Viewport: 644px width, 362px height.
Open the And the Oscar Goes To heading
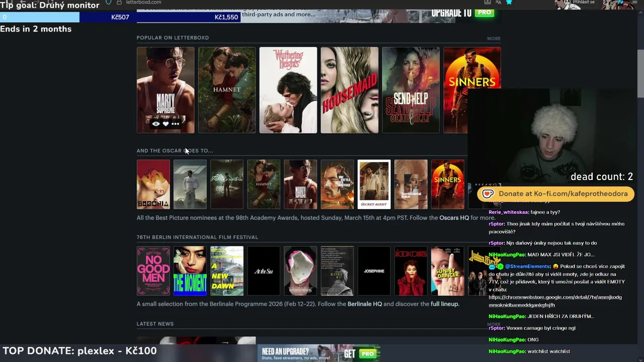pos(175,150)
